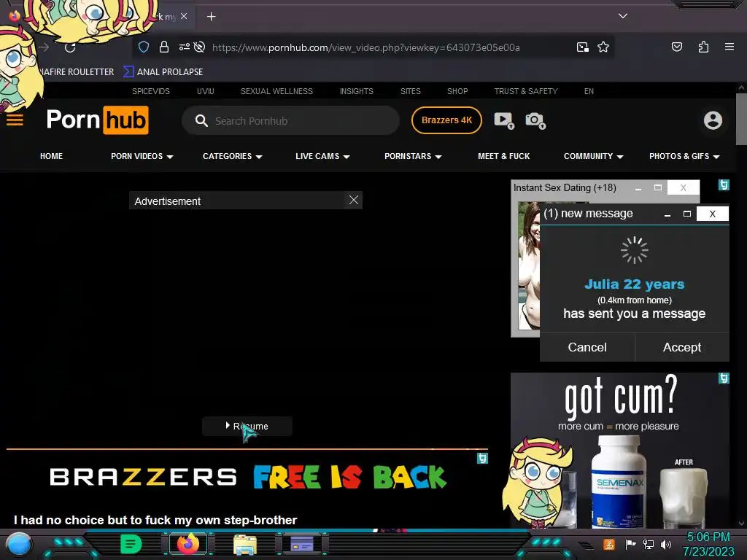Click the Semenax bottle advertisement

click(620, 450)
